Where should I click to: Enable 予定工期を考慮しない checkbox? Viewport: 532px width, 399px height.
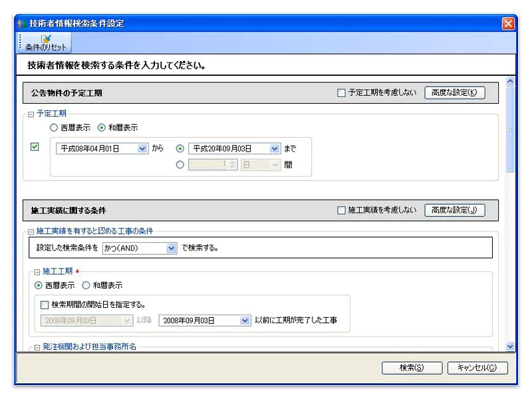tap(342, 93)
